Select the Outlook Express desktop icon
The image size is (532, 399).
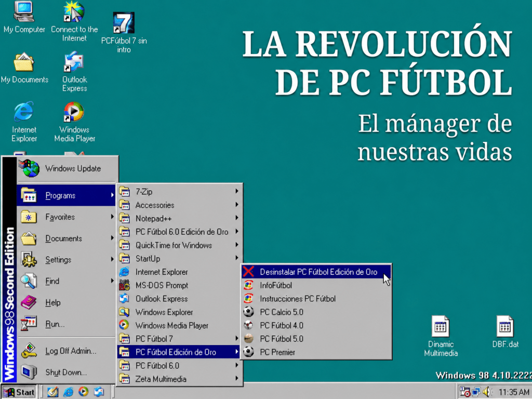click(x=74, y=72)
